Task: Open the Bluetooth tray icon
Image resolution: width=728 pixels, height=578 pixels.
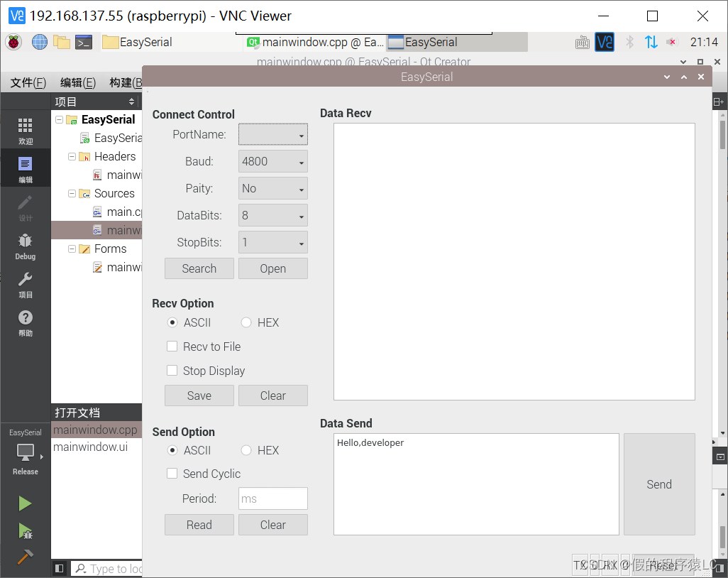Action: [629, 43]
